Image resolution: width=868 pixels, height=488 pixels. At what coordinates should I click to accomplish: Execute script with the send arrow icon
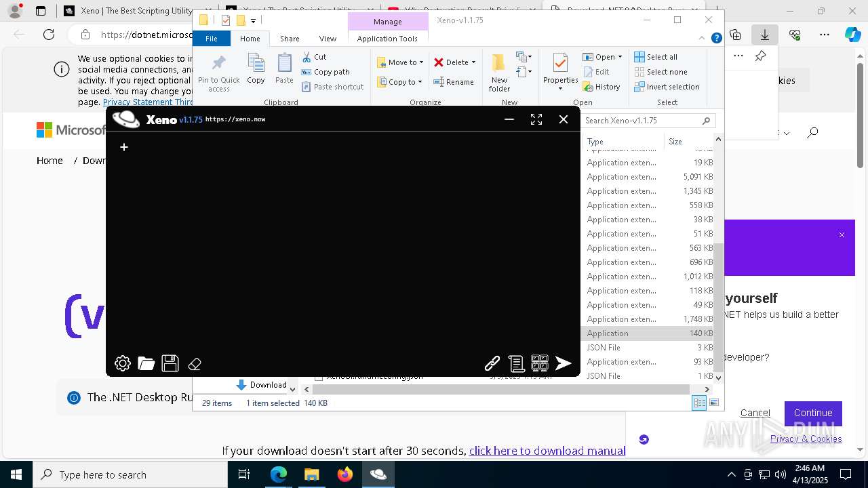pos(564,364)
